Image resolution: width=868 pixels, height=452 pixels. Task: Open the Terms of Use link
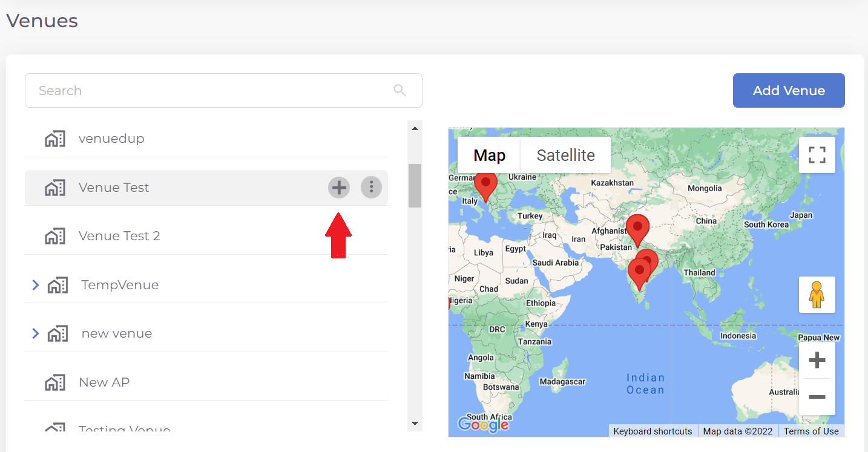pyautogui.click(x=810, y=431)
